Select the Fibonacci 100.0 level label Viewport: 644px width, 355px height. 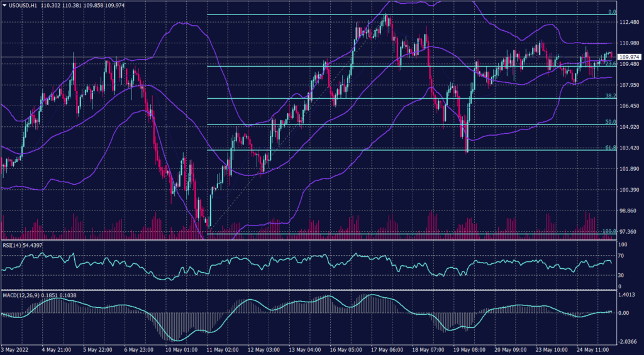click(608, 231)
